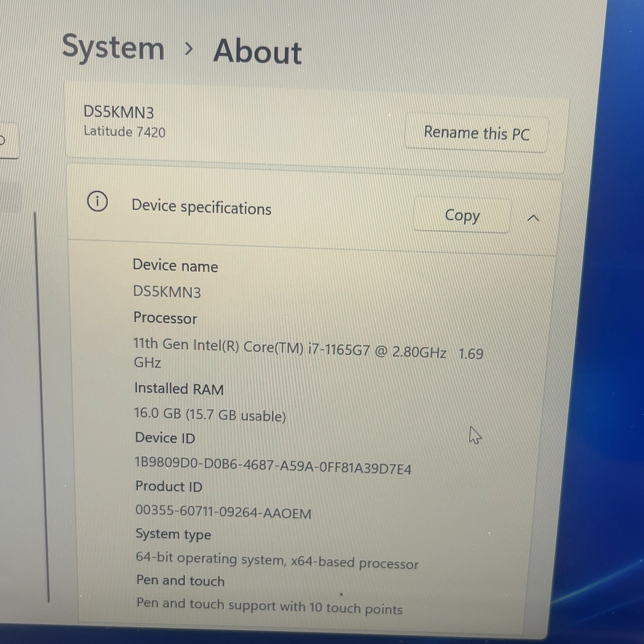Click the Device specifications info icon
The image size is (644, 644).
pos(97,201)
